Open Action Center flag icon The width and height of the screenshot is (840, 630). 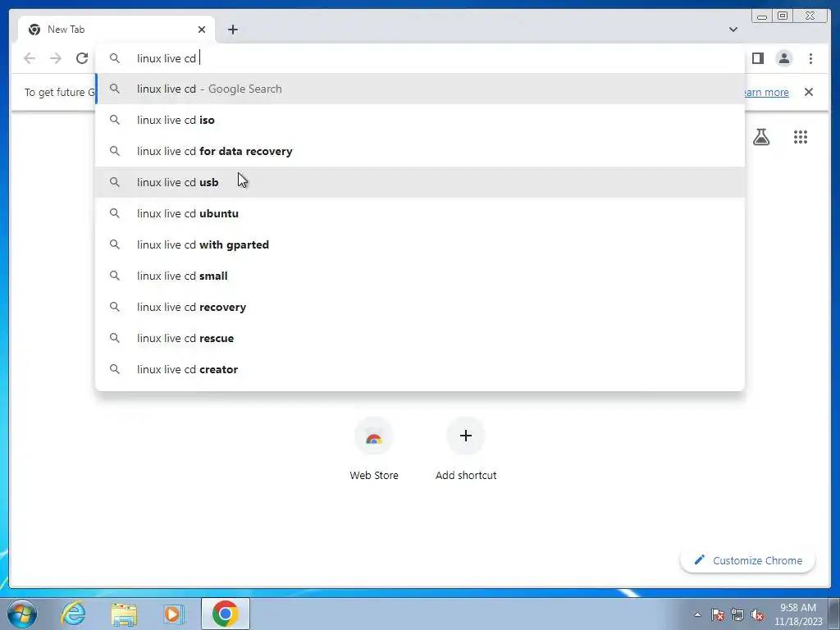coord(718,614)
